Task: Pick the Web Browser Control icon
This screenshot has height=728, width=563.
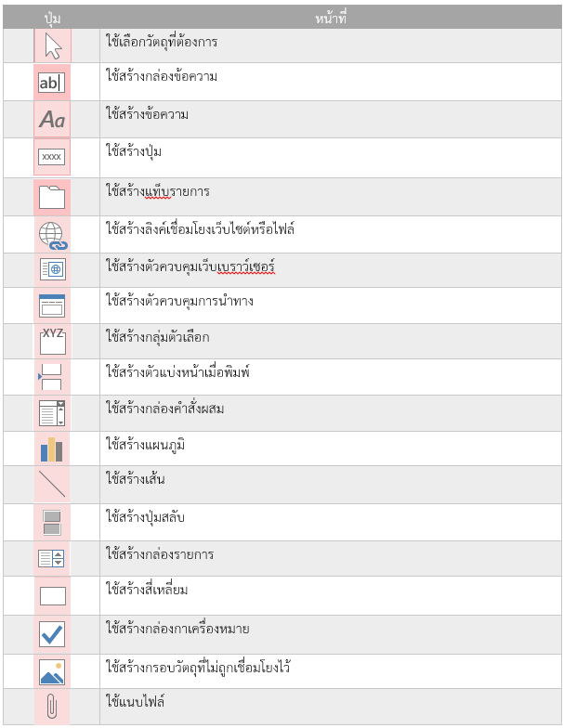Action: (x=52, y=269)
